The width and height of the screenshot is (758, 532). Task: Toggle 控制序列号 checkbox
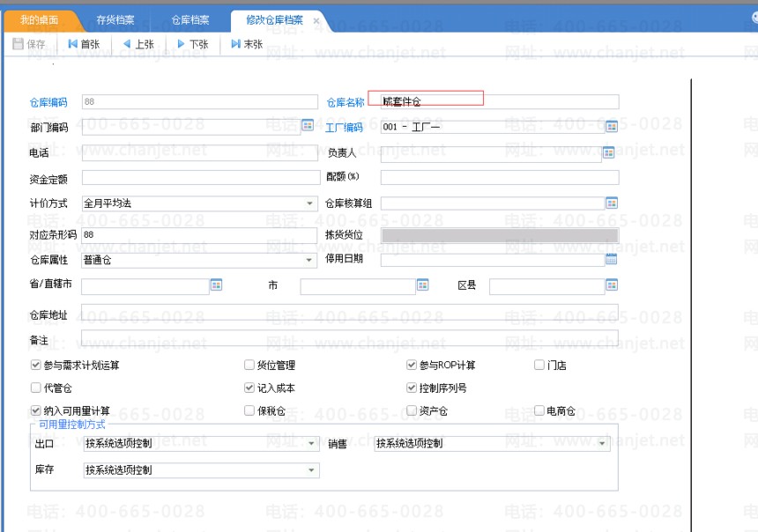pyautogui.click(x=412, y=388)
